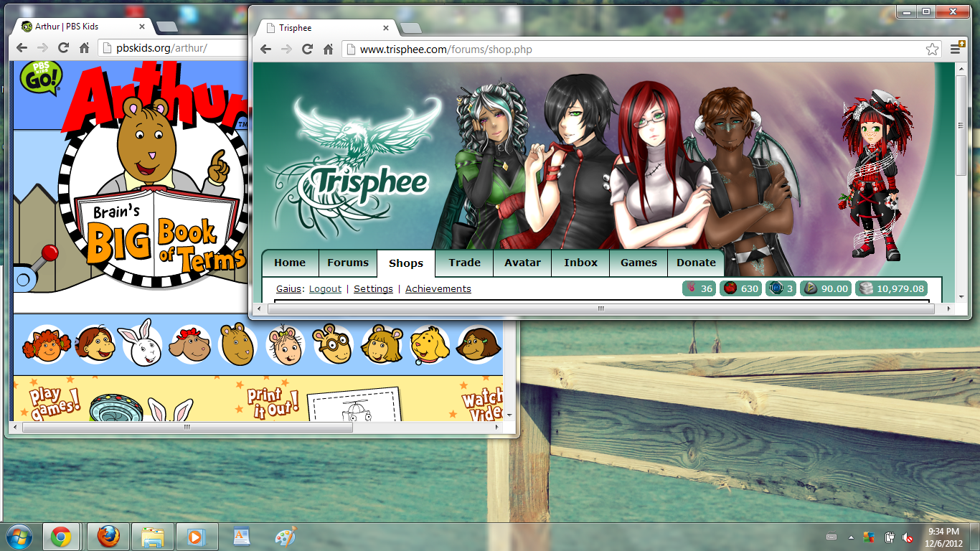This screenshot has width=980, height=551.
Task: Open the Forums tab on Trisphee
Action: coord(348,263)
